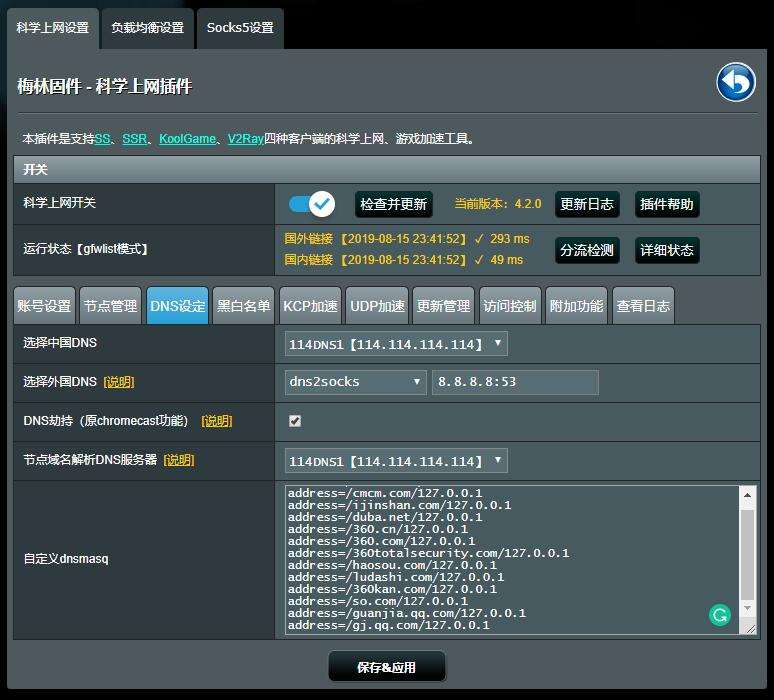This screenshot has width=774, height=700.
Task: Uncheck the DNS劫持 checkbox
Action: [295, 421]
